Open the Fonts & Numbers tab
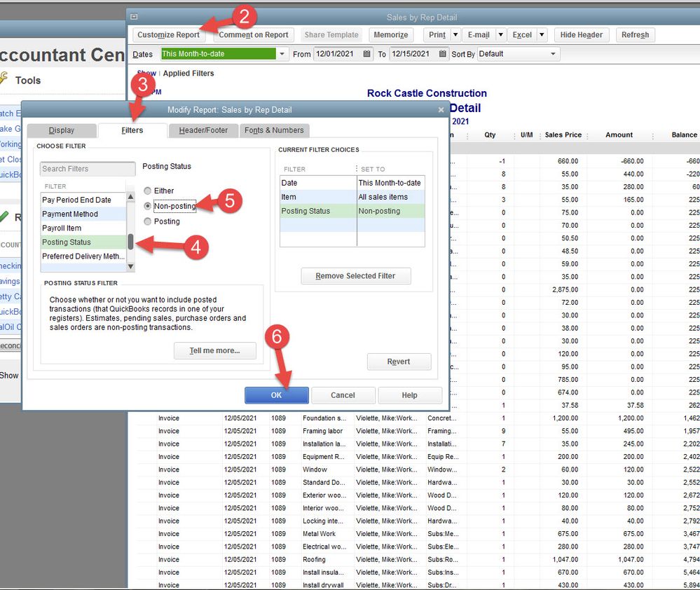 coord(274,130)
